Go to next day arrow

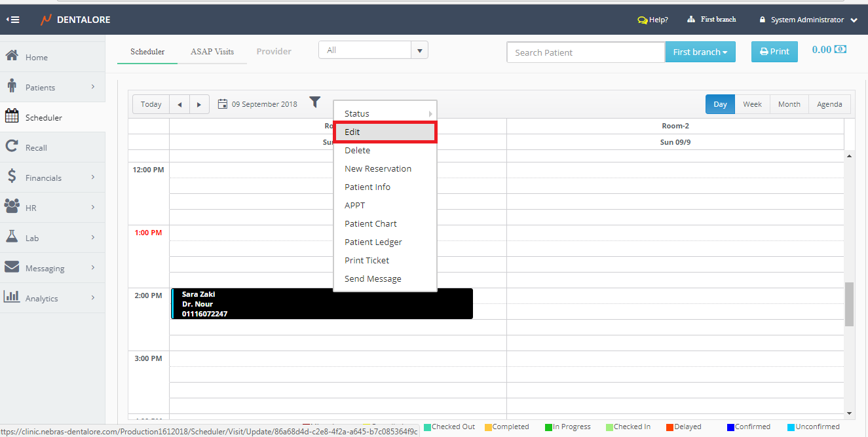[199, 104]
